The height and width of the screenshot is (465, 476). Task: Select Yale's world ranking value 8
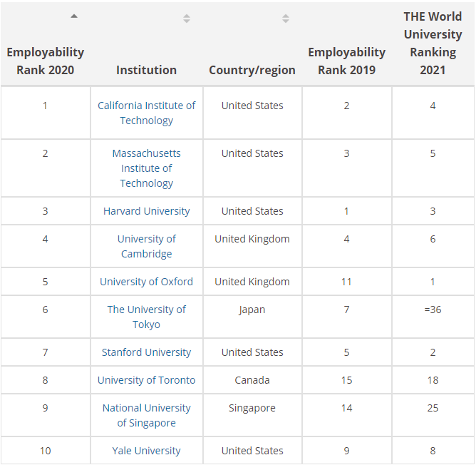(x=433, y=451)
